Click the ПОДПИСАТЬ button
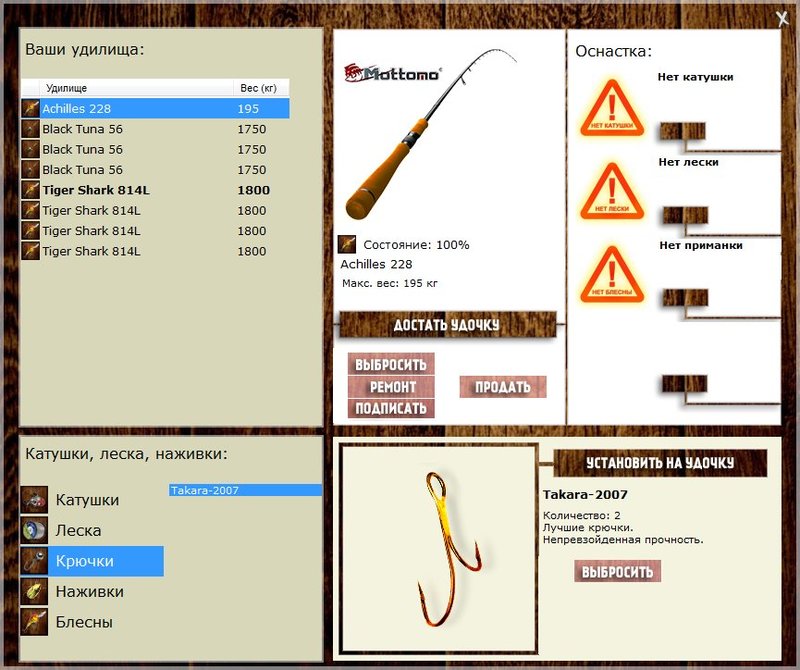Viewport: 800px width, 670px height. coord(391,408)
